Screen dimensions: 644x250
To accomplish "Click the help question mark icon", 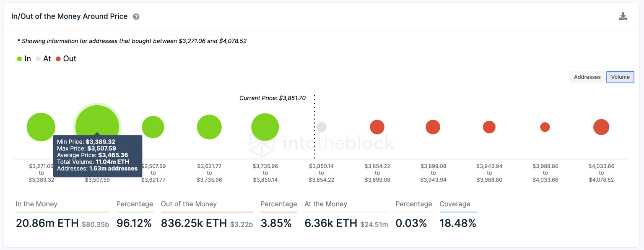I will [x=136, y=17].
